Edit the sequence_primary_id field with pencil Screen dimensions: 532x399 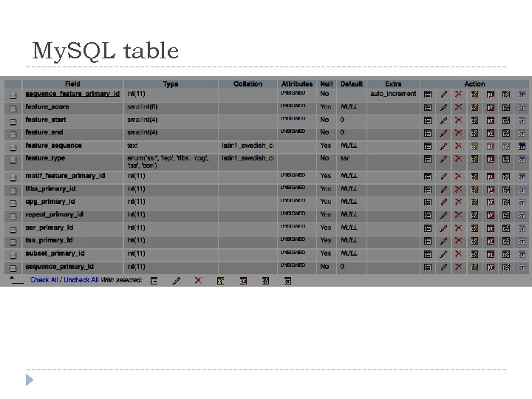[x=443, y=267]
